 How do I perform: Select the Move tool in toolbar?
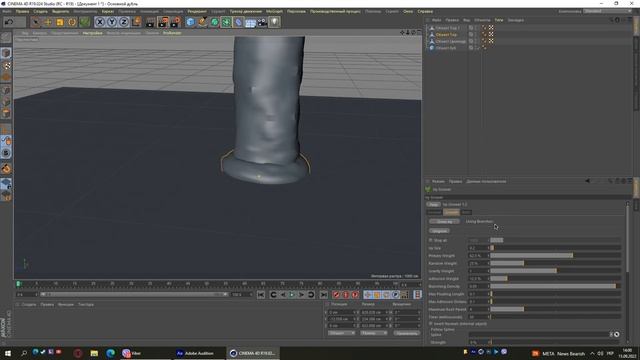point(48,22)
